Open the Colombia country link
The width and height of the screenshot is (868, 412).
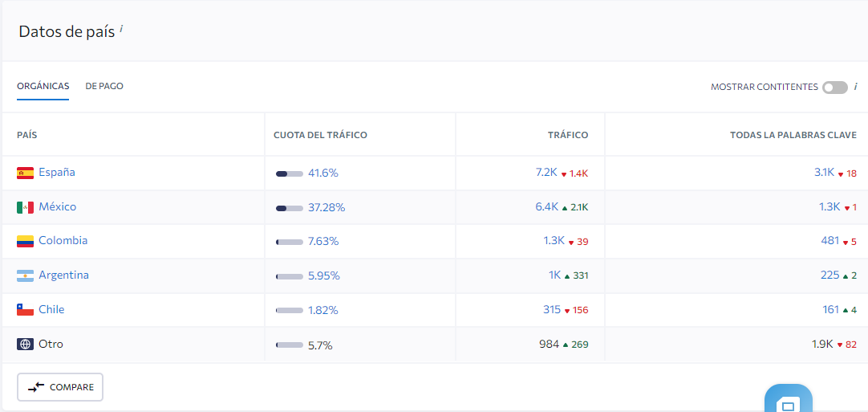63,241
